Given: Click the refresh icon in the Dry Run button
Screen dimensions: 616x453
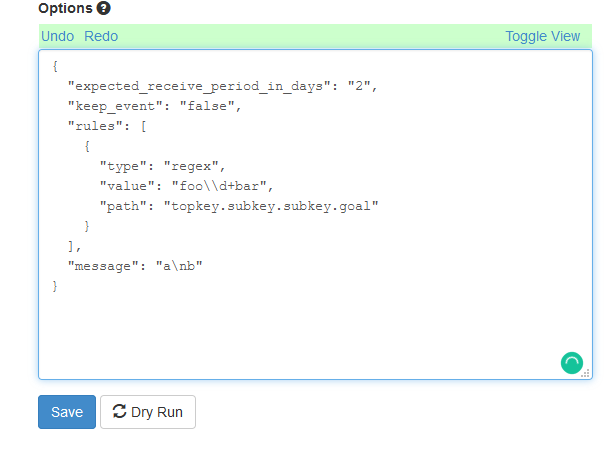Looking at the screenshot, I should point(119,411).
